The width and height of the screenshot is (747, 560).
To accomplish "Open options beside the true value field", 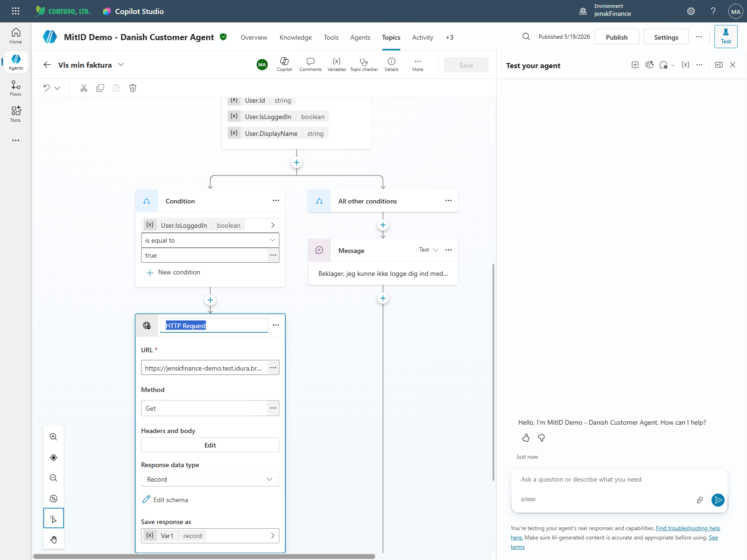I will (x=273, y=255).
